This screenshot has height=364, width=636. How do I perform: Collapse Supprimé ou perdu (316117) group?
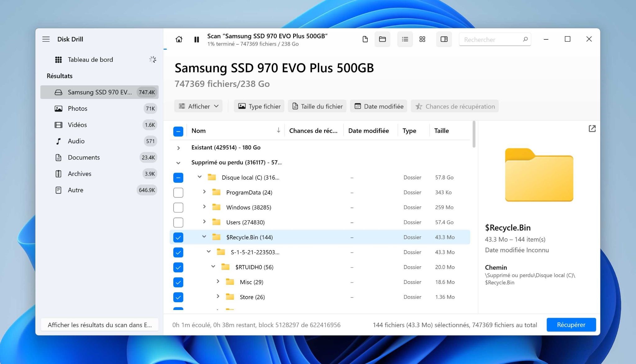point(178,163)
